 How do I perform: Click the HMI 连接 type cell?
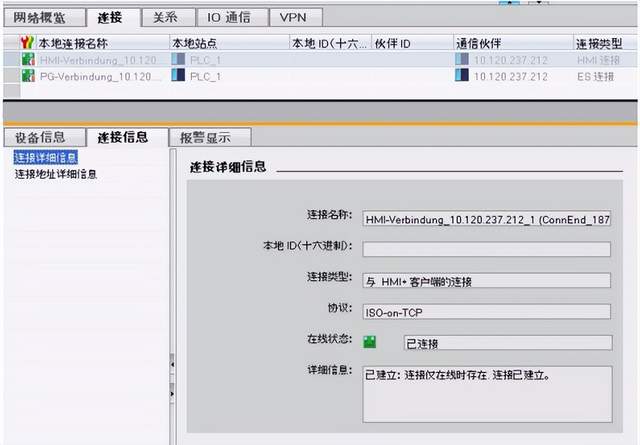(x=598, y=60)
